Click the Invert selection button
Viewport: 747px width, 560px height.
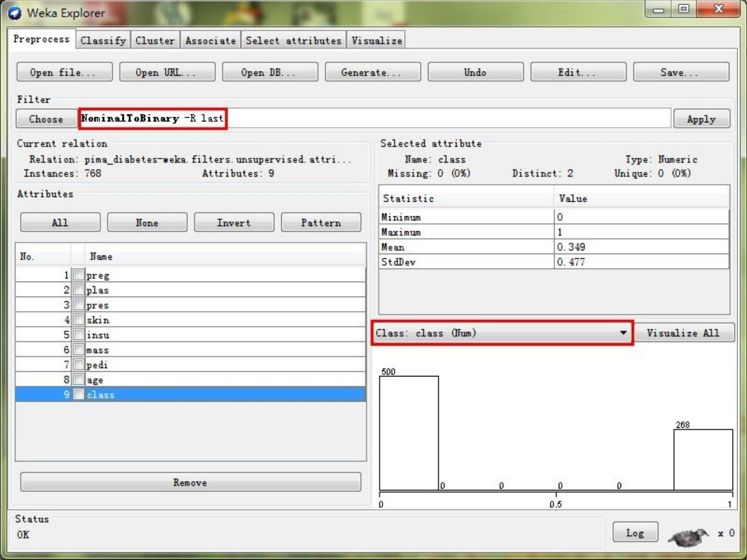pos(233,222)
